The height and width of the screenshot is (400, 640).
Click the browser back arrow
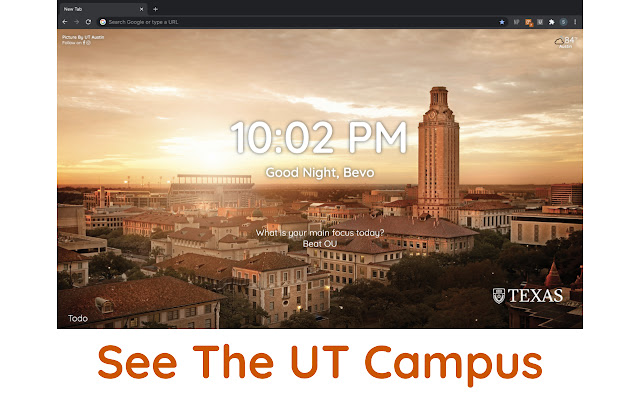(64, 22)
